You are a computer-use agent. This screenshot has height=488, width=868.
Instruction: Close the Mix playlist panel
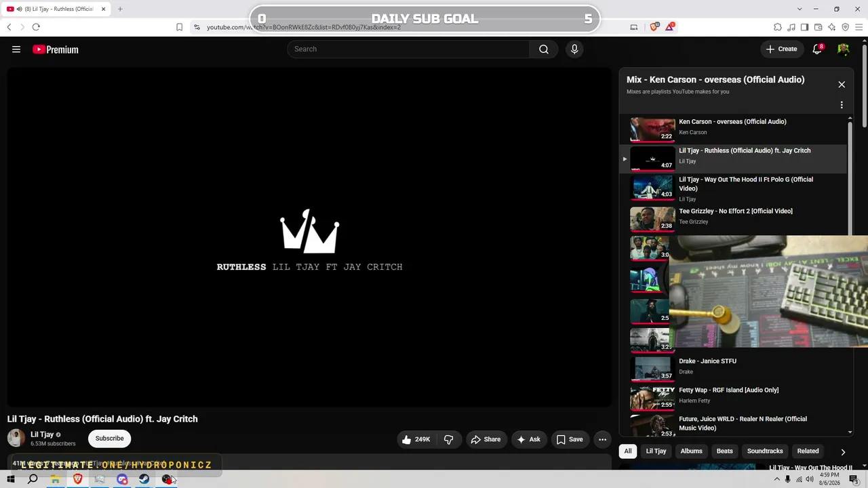[842, 84]
